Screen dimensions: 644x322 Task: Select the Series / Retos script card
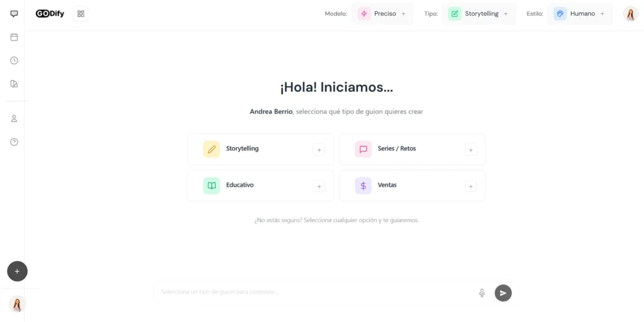402,149
